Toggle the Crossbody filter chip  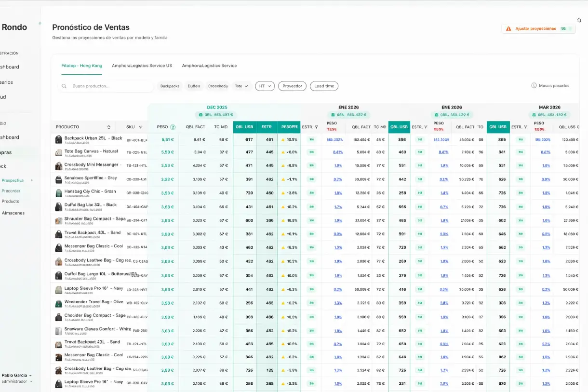coord(218,86)
